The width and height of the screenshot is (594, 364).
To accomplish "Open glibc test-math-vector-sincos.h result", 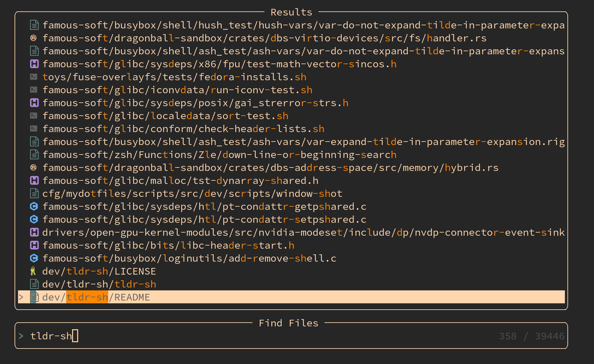I will pyautogui.click(x=291, y=64).
